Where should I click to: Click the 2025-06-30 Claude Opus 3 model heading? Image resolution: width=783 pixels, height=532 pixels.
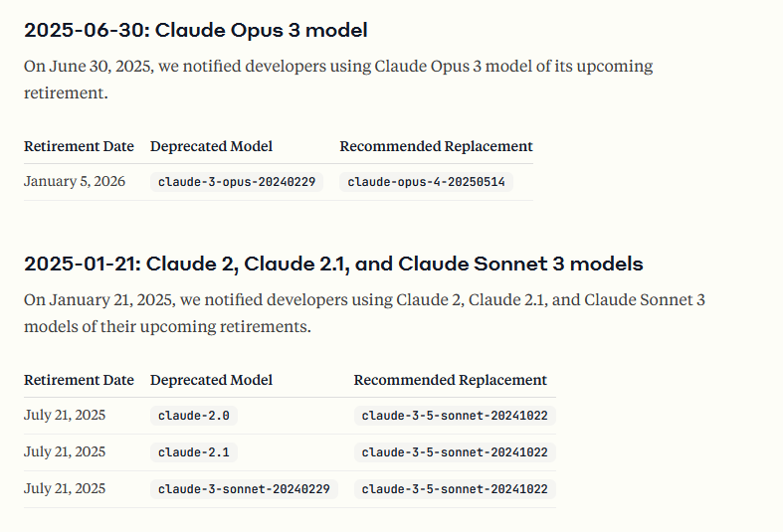[x=196, y=31]
